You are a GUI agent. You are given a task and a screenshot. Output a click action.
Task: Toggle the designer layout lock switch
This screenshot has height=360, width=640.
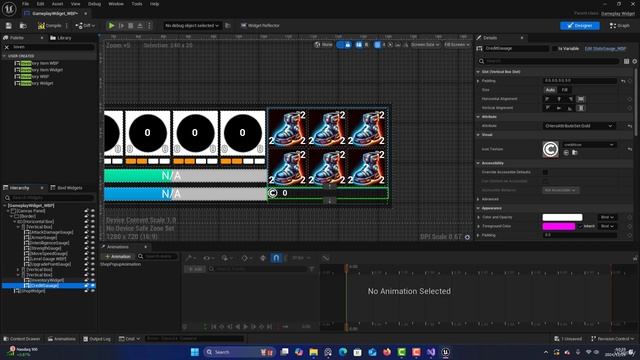344,45
